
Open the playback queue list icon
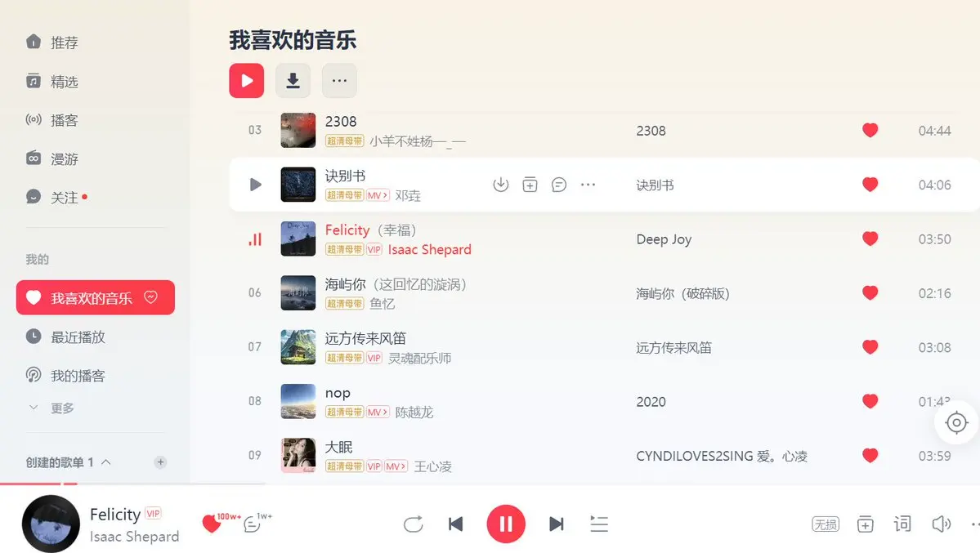599,524
